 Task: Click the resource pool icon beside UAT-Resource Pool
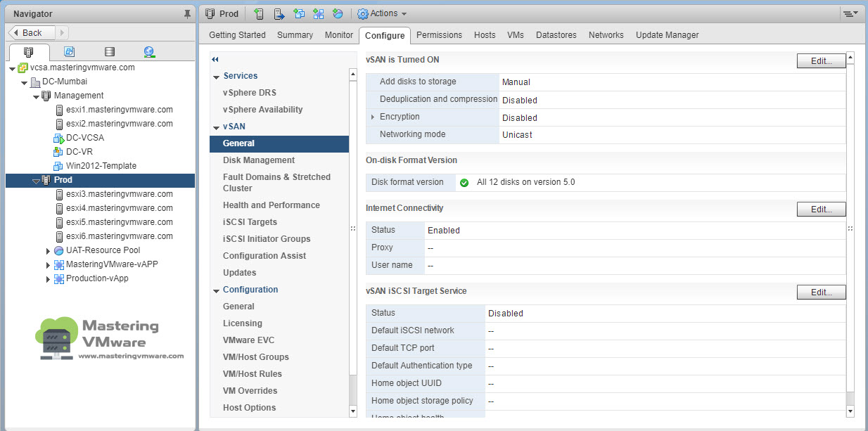pos(59,251)
